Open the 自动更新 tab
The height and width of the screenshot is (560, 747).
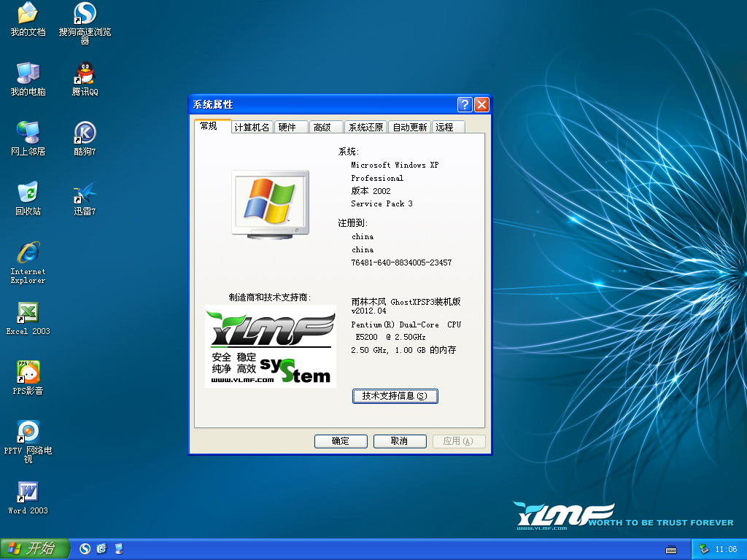coord(409,127)
